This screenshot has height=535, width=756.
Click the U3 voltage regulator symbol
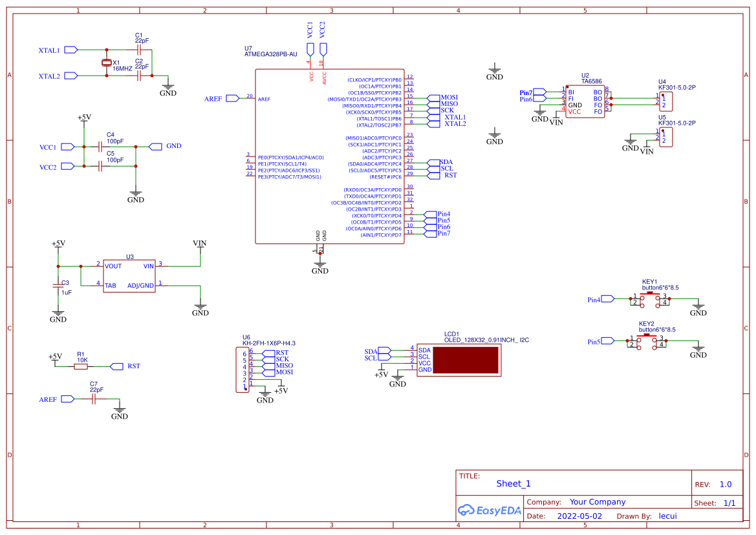point(129,275)
